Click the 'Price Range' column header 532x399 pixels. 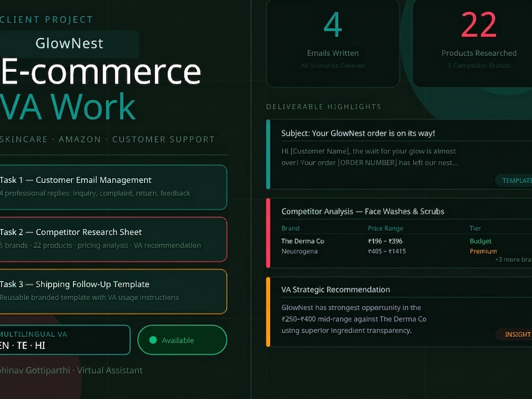pos(385,228)
